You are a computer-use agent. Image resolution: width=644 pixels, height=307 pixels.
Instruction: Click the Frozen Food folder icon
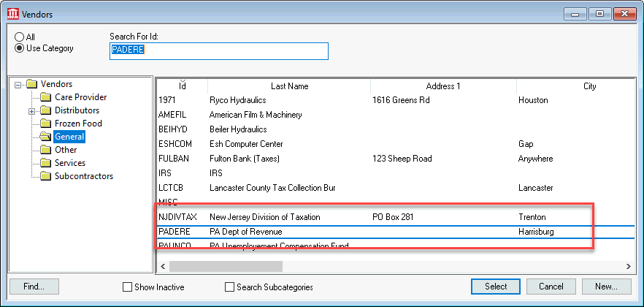[x=45, y=124]
